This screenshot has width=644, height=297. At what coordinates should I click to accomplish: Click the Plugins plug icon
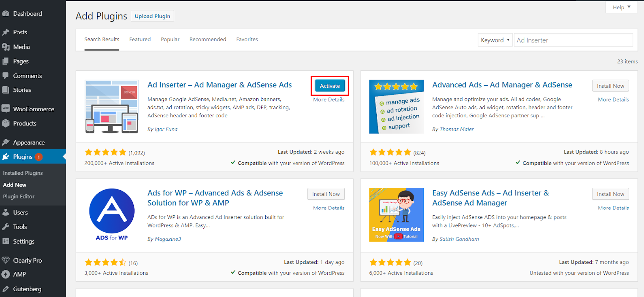coord(6,157)
